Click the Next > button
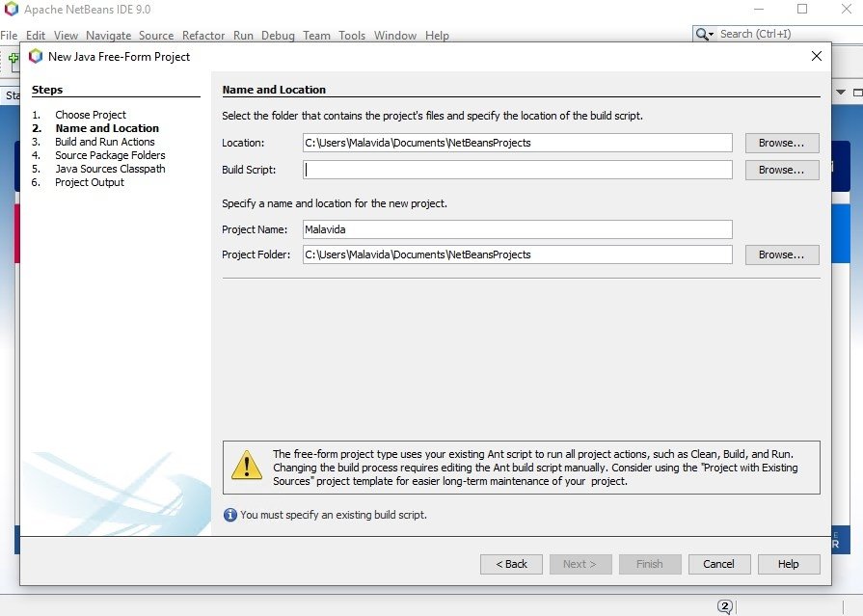This screenshot has width=863, height=616. pos(580,564)
